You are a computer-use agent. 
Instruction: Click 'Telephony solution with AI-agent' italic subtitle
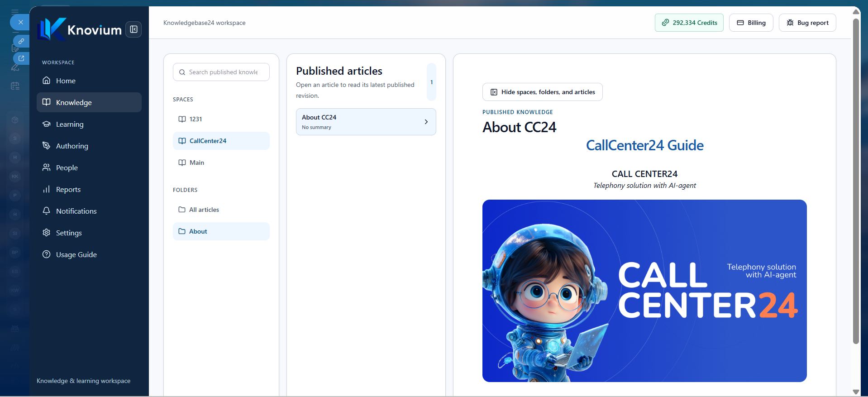645,186
